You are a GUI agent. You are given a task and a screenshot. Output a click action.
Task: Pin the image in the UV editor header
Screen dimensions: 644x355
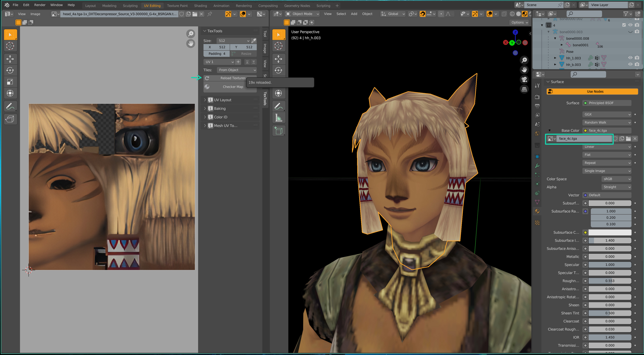pyautogui.click(x=210, y=14)
